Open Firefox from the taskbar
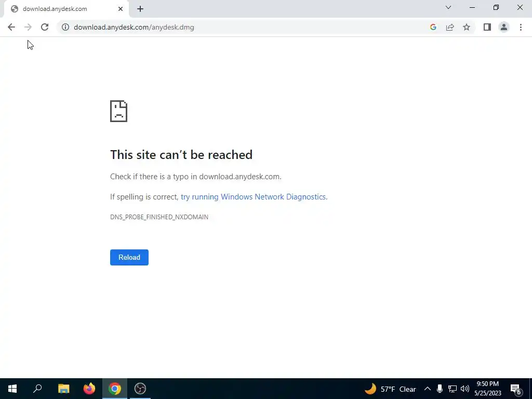The image size is (532, 399). tap(89, 389)
